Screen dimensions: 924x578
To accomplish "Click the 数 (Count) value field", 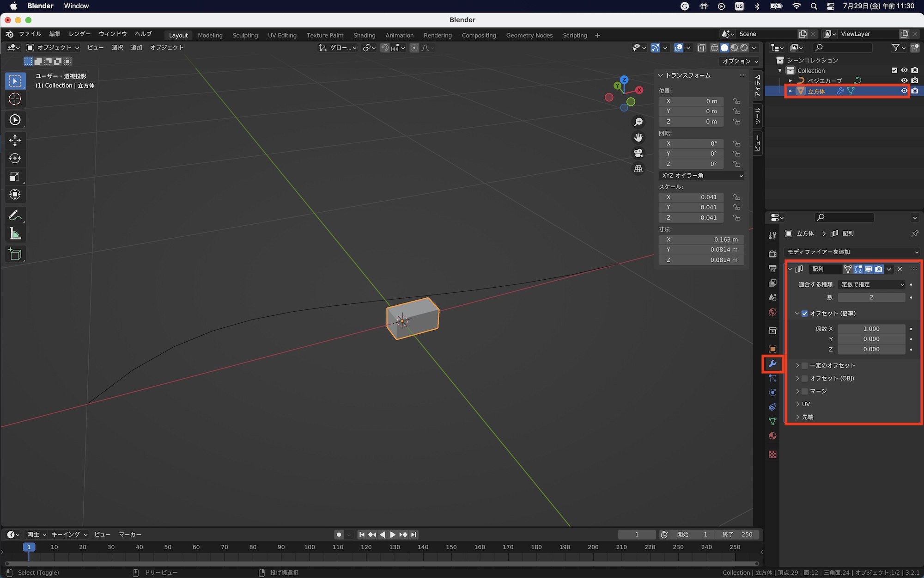I will pyautogui.click(x=871, y=297).
